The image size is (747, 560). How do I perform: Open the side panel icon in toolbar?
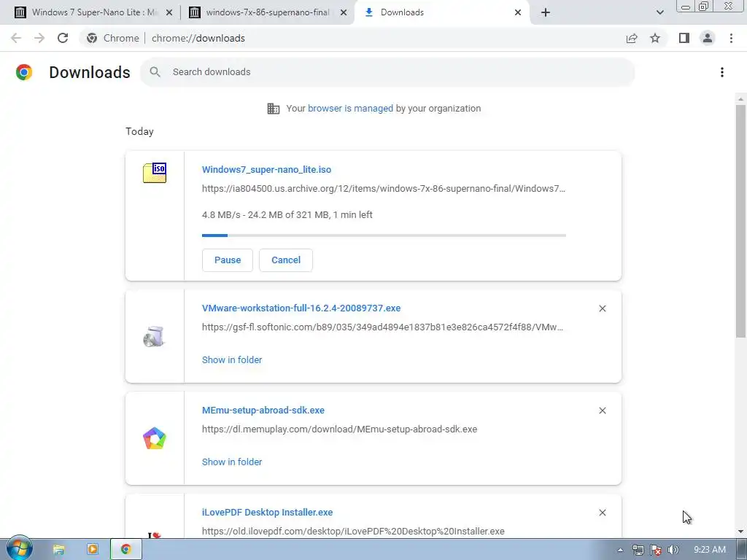pyautogui.click(x=684, y=38)
